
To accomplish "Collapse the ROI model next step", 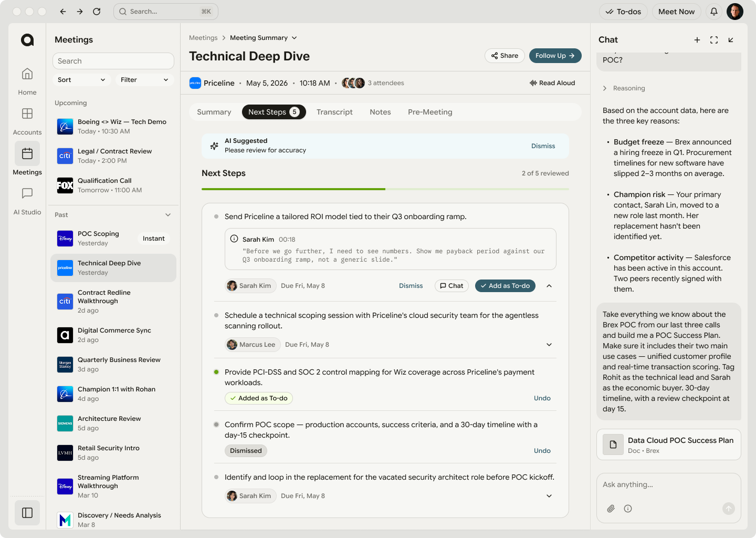I will click(x=549, y=286).
